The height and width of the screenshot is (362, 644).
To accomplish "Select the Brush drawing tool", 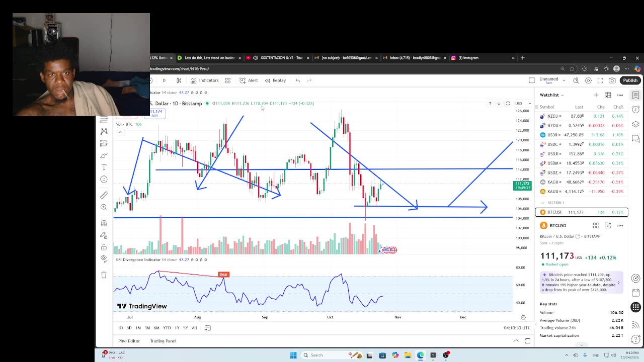I will [104, 155].
